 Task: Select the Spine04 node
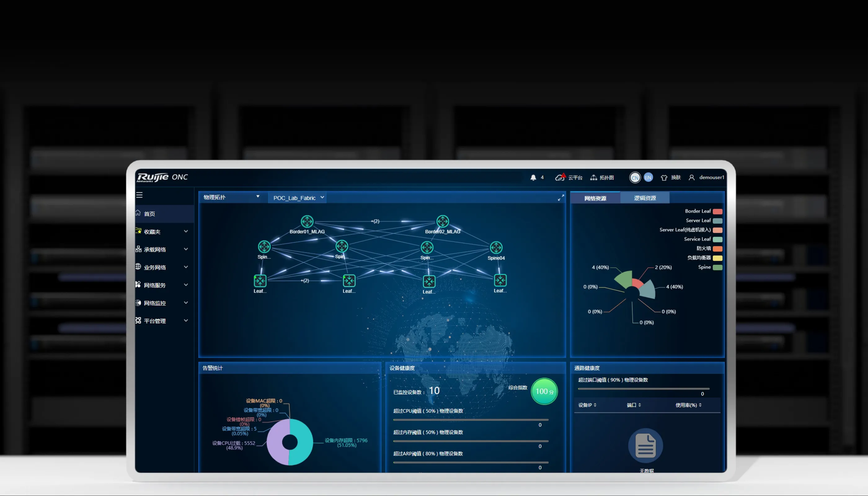click(496, 248)
